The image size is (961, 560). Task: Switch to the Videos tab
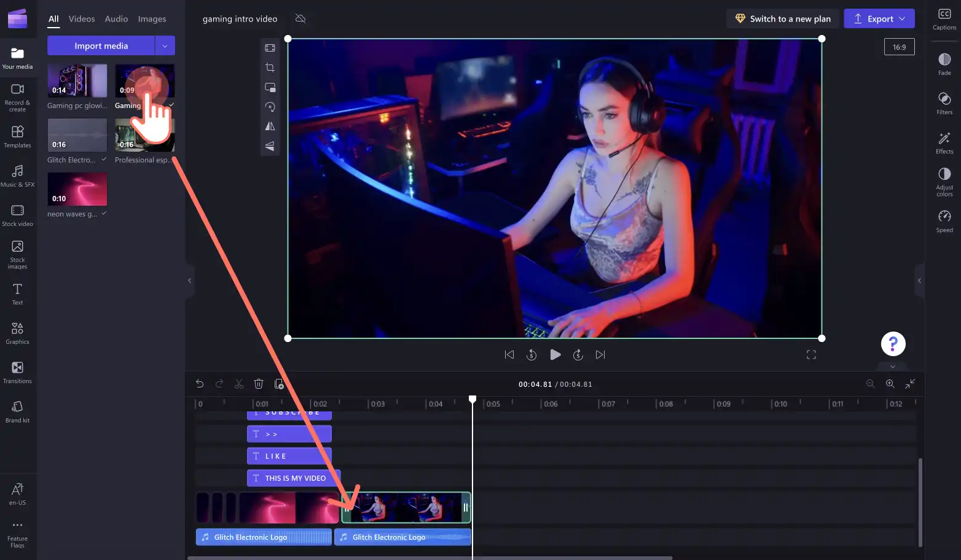(82, 19)
